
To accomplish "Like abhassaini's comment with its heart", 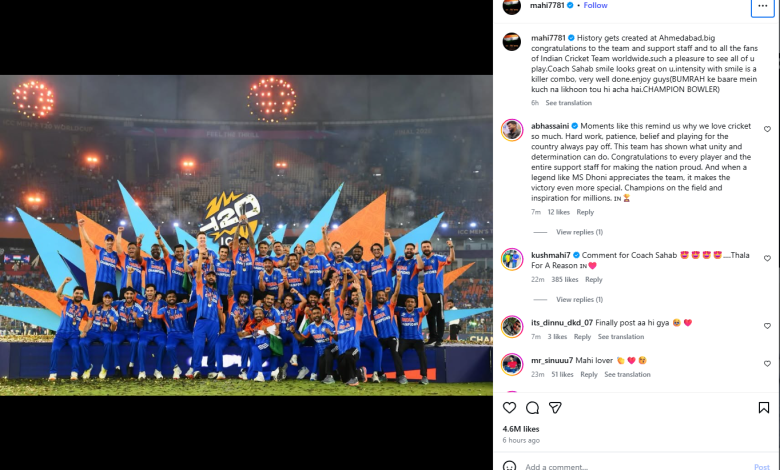I will pyautogui.click(x=767, y=129).
